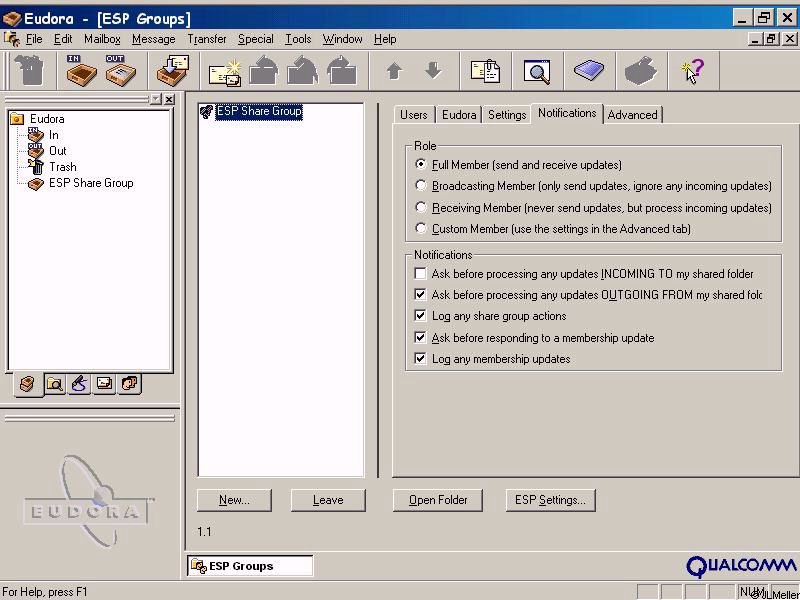800x600 pixels.
Task: Toggle Log any membership updates checkbox
Action: 420,359
